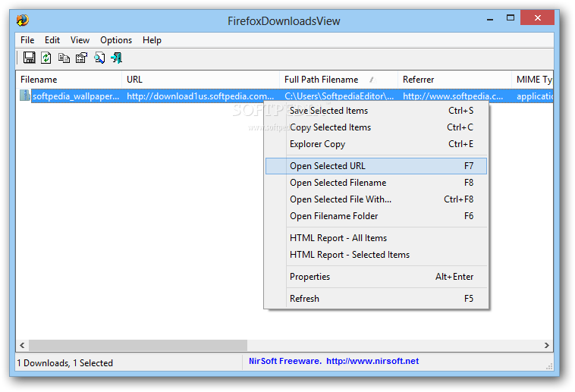Maximize the FirefoxDownloadsView window
The image size is (575, 392).
511,18
